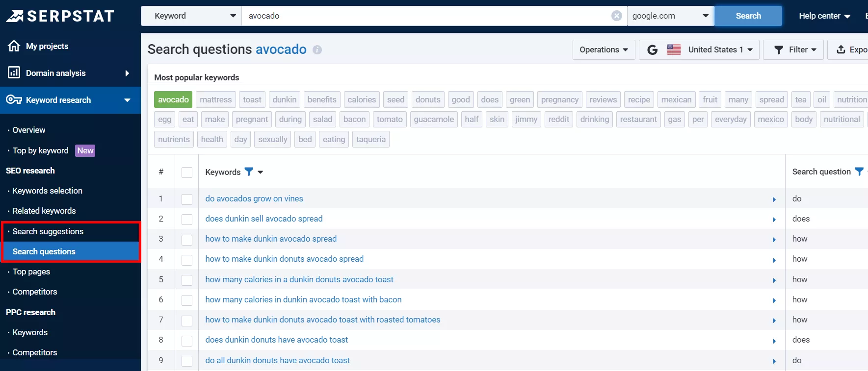This screenshot has width=868, height=371.
Task: Click the Domain analysis chart icon
Action: click(x=14, y=73)
